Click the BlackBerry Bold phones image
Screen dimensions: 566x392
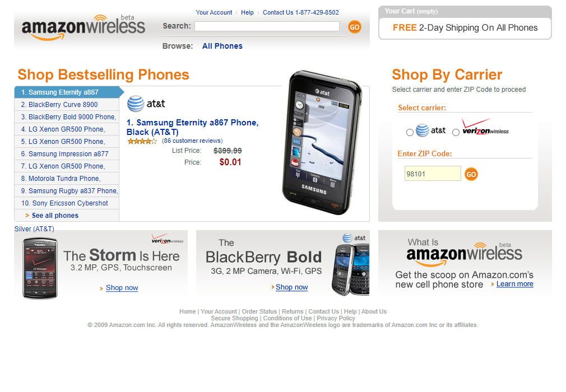[x=350, y=270]
